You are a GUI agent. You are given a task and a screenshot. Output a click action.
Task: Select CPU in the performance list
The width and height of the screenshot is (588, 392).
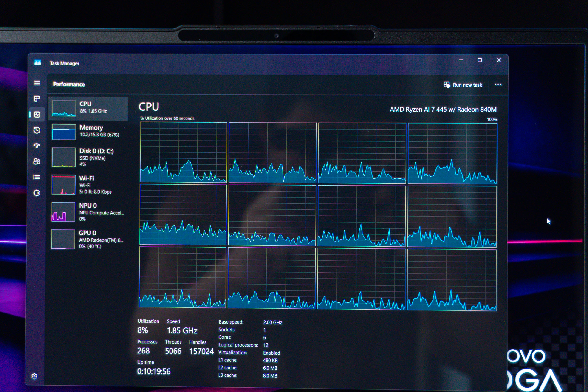(88, 109)
